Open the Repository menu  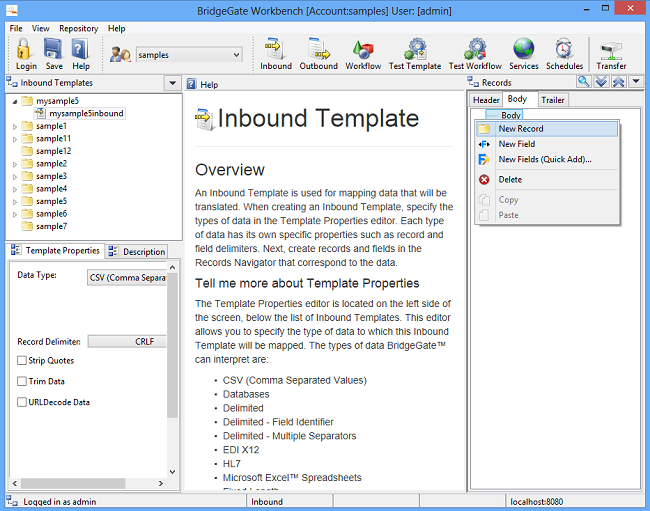(x=78, y=28)
